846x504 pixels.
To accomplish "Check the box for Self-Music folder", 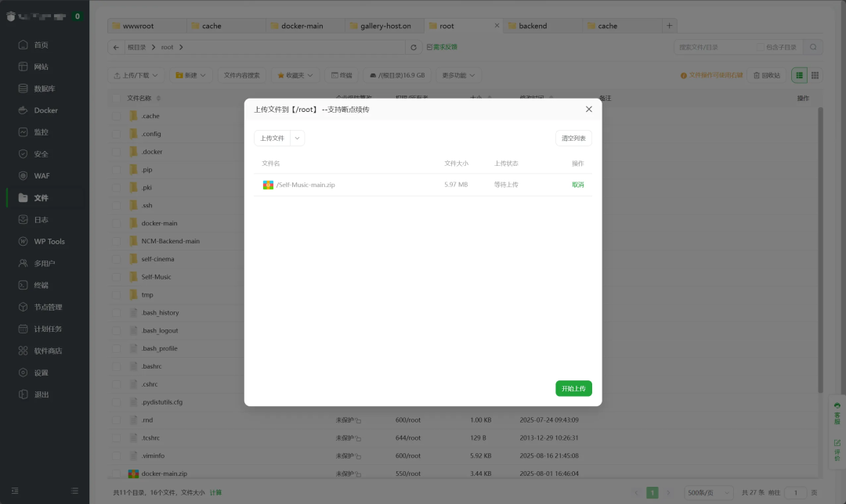I will (116, 277).
